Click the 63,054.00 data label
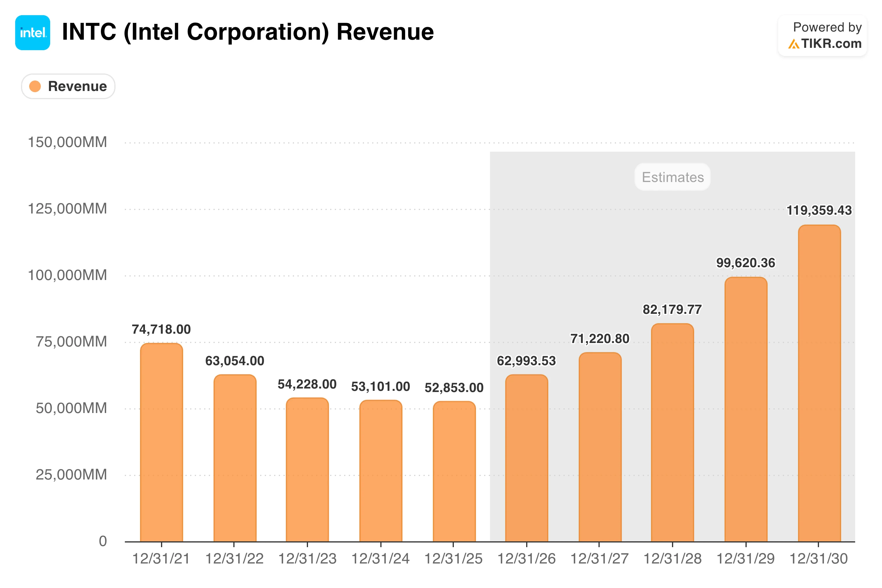 [235, 361]
